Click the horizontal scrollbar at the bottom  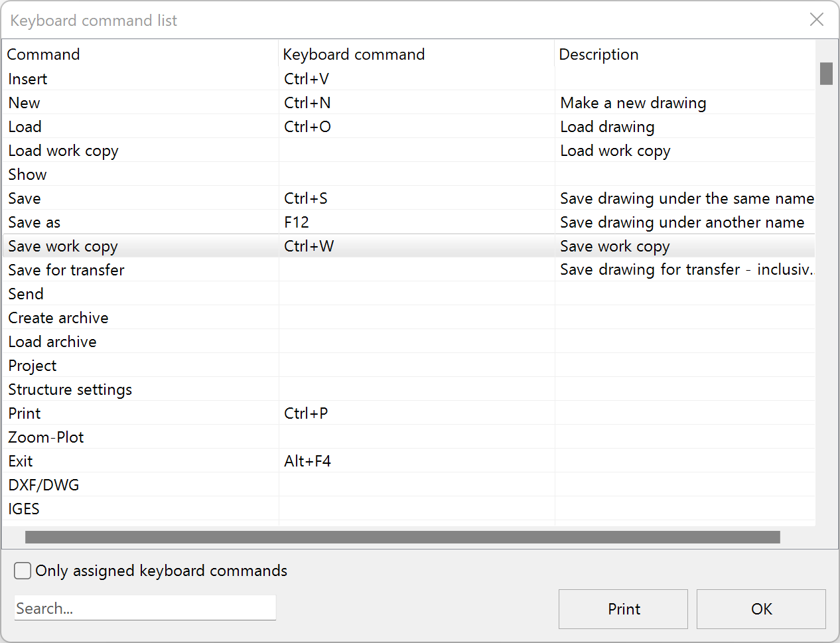point(398,535)
